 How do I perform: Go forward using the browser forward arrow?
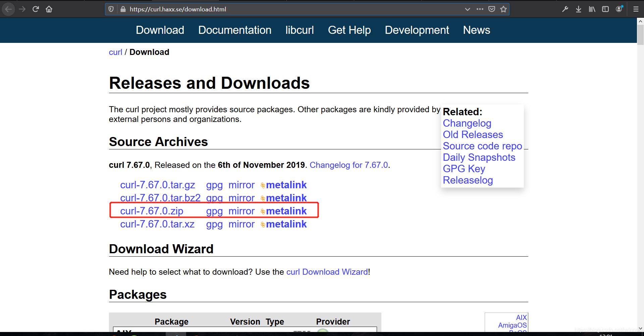pyautogui.click(x=22, y=9)
